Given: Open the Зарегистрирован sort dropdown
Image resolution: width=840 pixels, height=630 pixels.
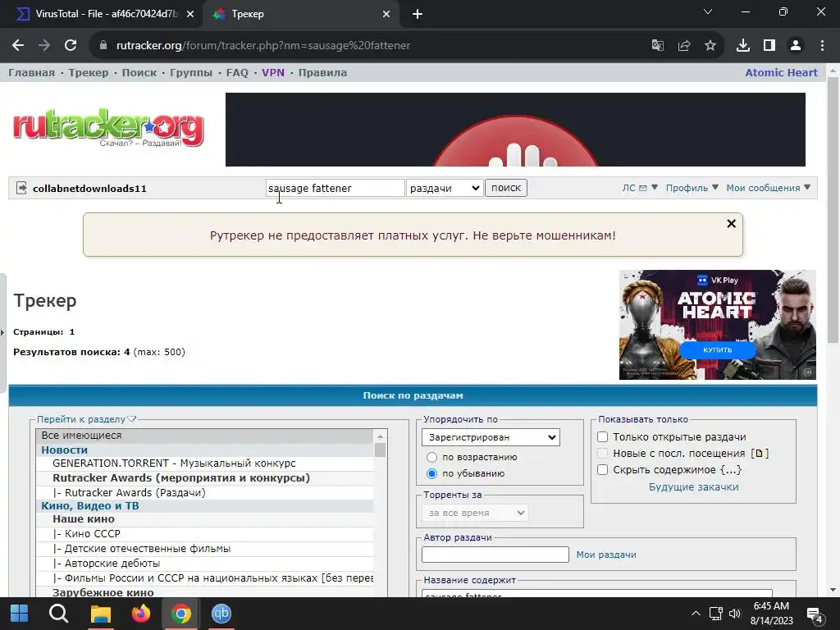Looking at the screenshot, I should tap(491, 437).
